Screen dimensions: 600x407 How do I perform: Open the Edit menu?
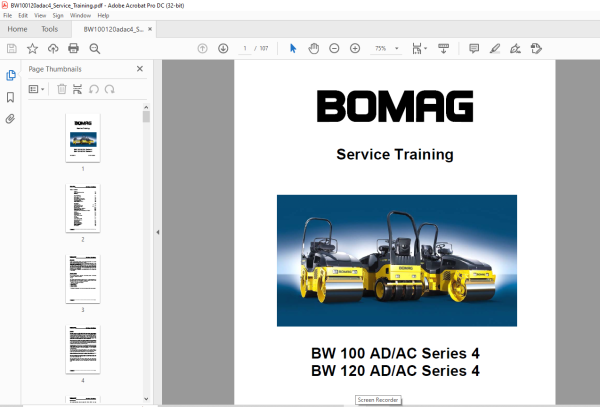(23, 16)
